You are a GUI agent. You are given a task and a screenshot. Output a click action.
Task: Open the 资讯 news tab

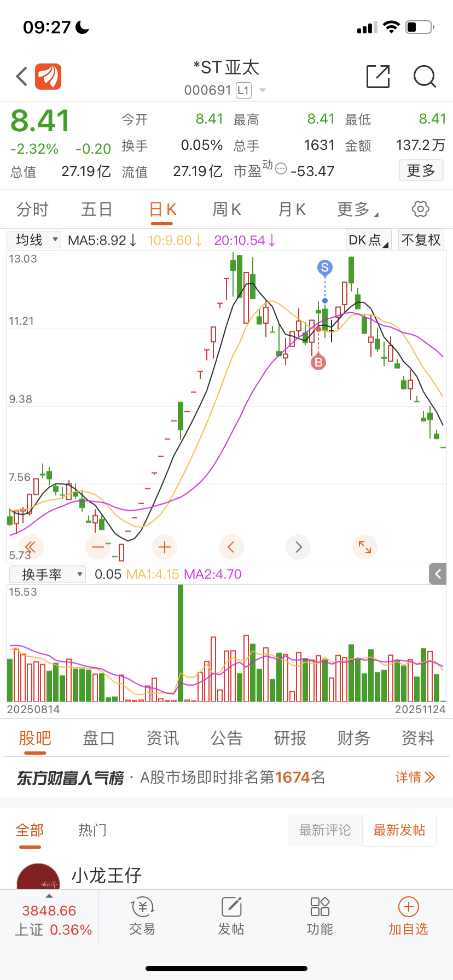point(162,738)
